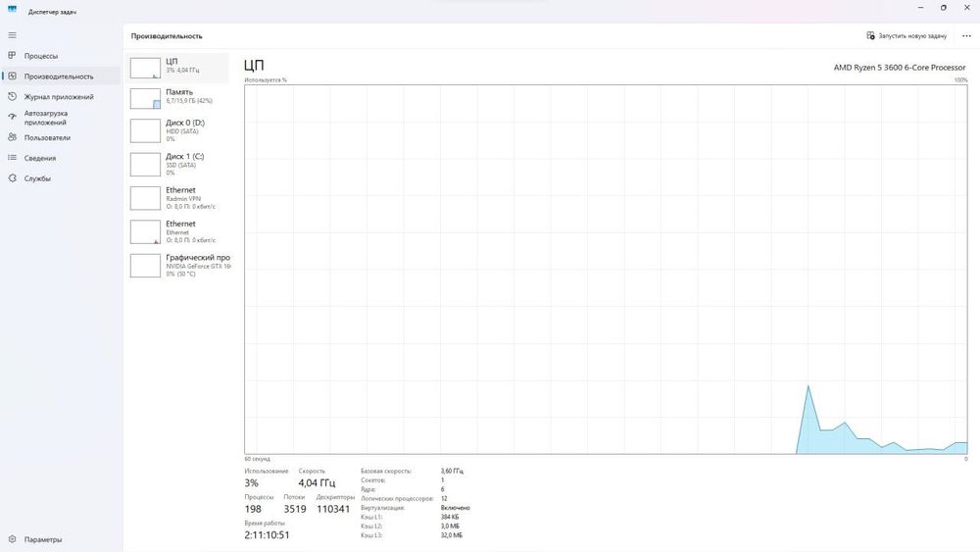The image size is (980, 552).
Task: Click the 60 секунд graph label
Action: [x=258, y=459]
